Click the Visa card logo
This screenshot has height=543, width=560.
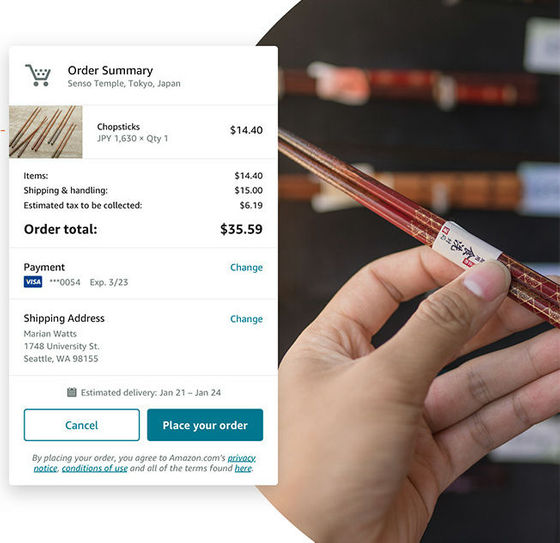[33, 282]
